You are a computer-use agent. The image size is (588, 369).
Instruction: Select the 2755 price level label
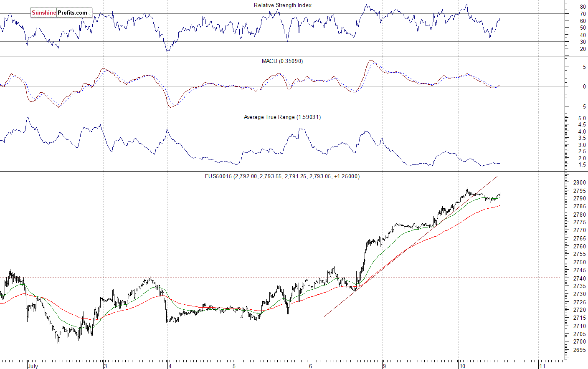tap(579, 254)
